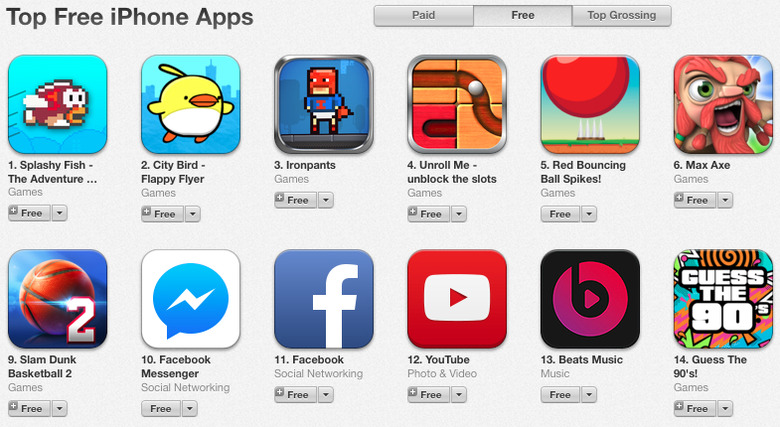Viewport: 780px width, 427px height.
Task: Select the YouTube app icon
Action: [457, 299]
